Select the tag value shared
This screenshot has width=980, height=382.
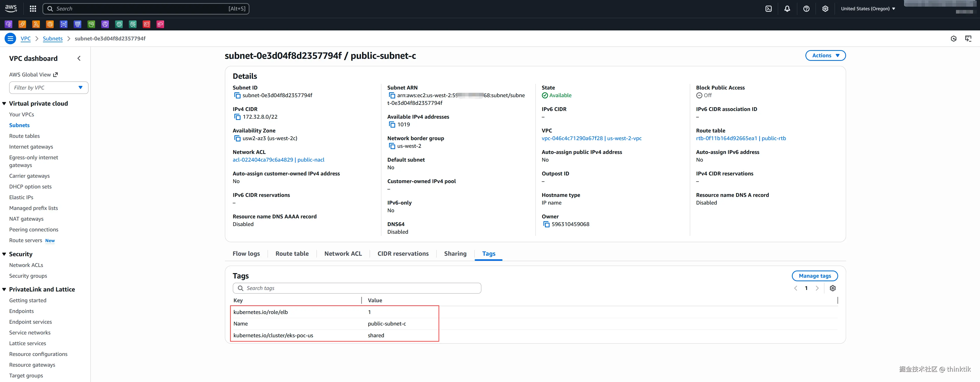(376, 335)
